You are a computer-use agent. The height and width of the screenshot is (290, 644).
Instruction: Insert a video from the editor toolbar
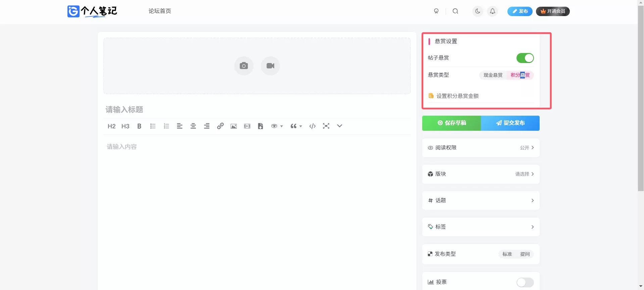[x=247, y=126]
